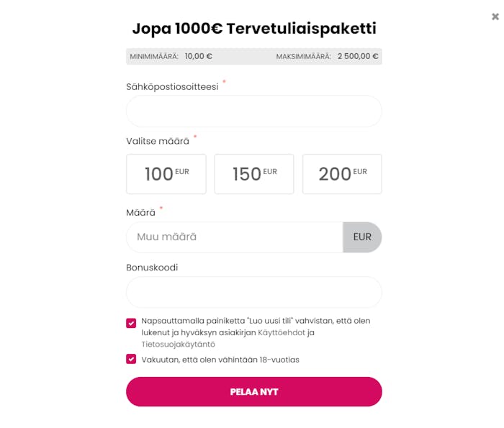This screenshot has width=504, height=428.
Task: Click the Määrä field label
Action: click(x=141, y=212)
